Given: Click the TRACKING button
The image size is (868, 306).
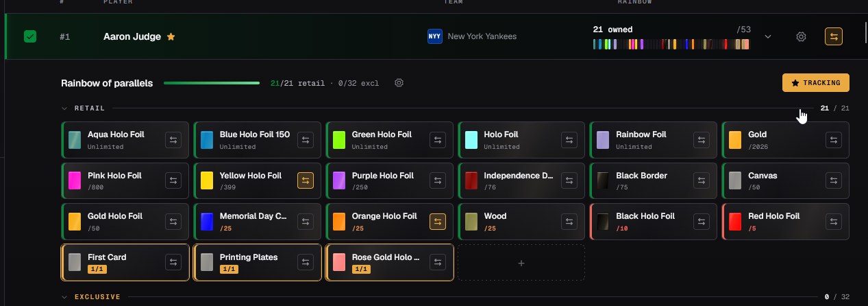Looking at the screenshot, I should click(816, 83).
